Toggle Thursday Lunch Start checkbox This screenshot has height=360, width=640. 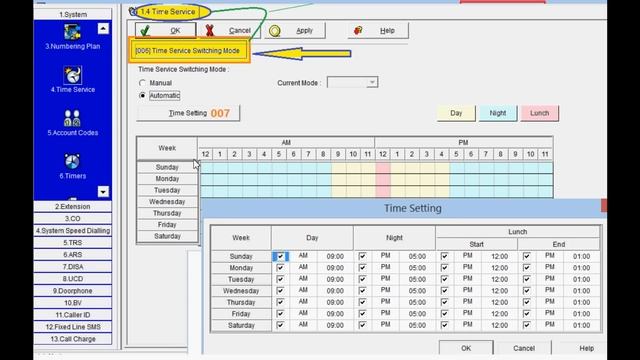click(444, 302)
